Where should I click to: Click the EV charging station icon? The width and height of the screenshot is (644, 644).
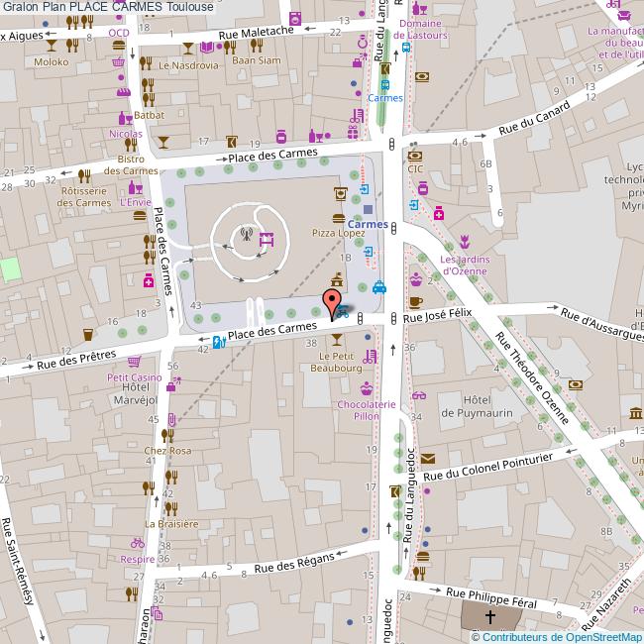pos(217,343)
